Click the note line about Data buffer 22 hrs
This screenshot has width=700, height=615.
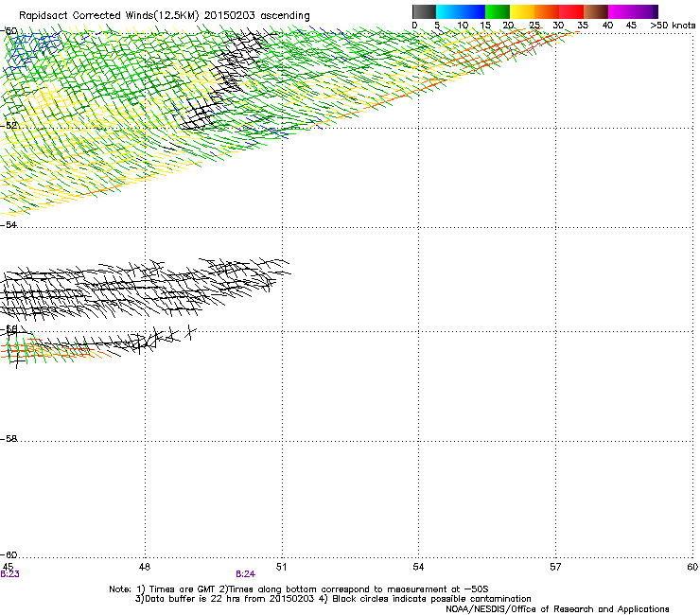click(333, 599)
